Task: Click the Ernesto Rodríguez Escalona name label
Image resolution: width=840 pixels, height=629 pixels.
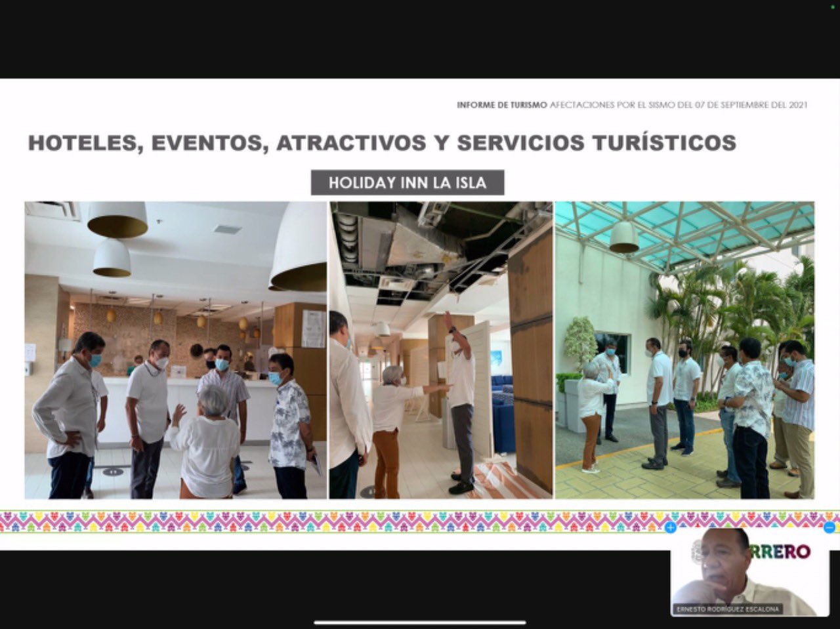Action: 728,609
